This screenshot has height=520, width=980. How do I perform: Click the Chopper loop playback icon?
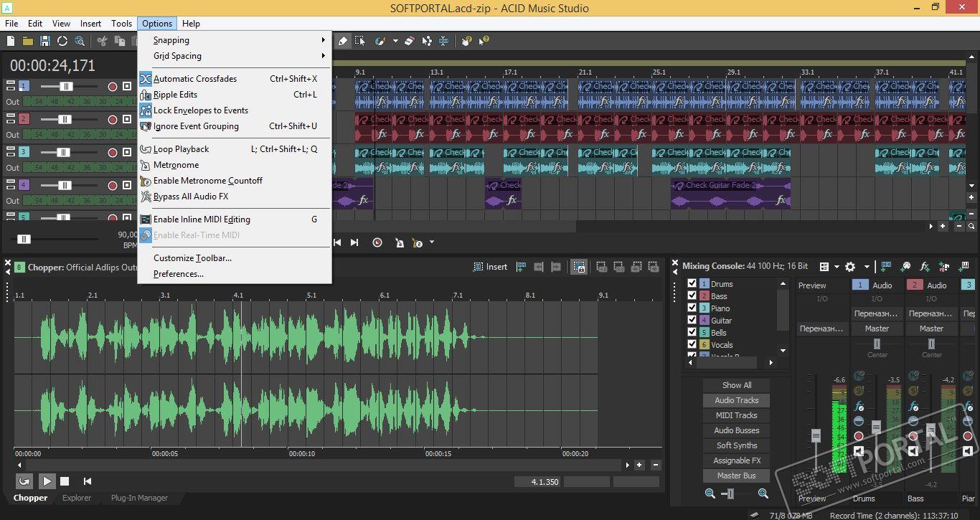(24, 481)
